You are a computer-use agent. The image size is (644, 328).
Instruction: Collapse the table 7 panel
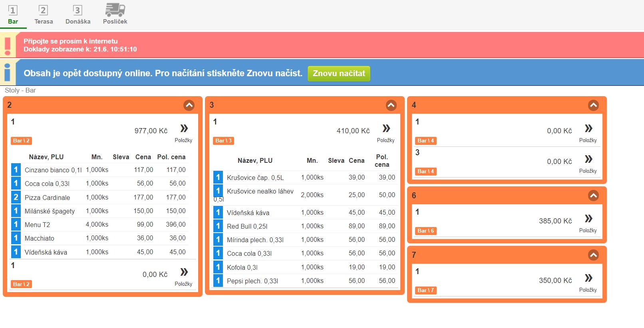click(593, 255)
